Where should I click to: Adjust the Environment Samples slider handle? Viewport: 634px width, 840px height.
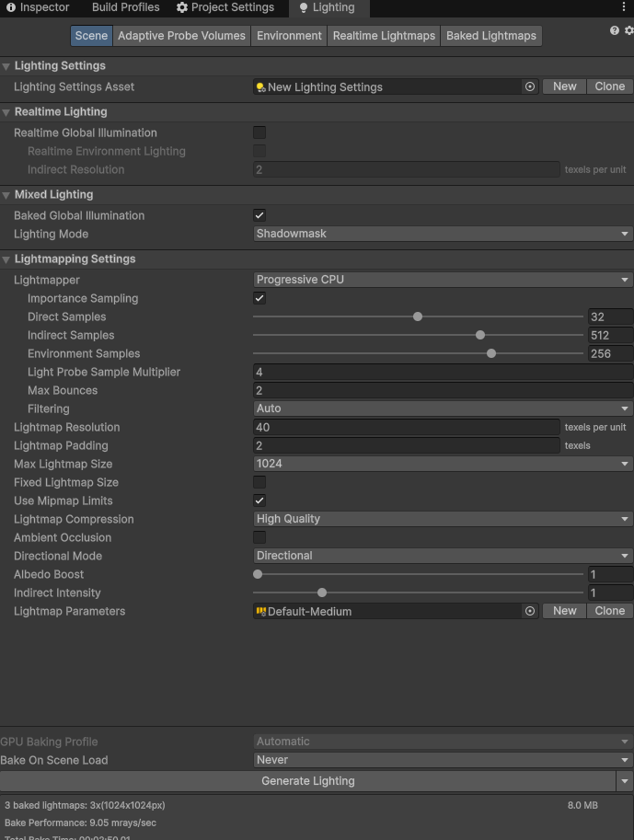(490, 353)
